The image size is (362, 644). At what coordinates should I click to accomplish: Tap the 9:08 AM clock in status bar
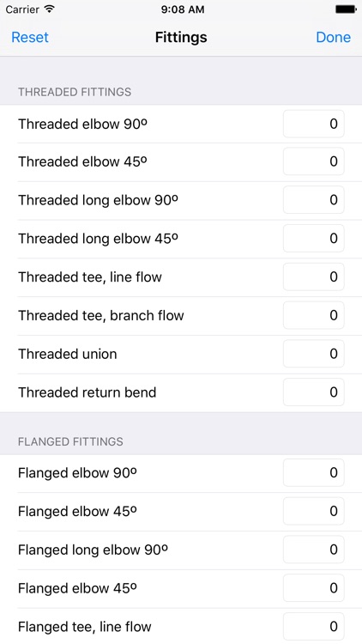point(183,9)
